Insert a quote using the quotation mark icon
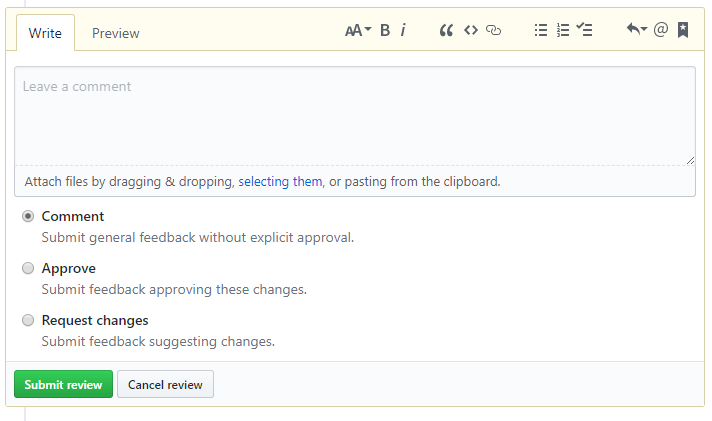This screenshot has height=421, width=712. 446,30
